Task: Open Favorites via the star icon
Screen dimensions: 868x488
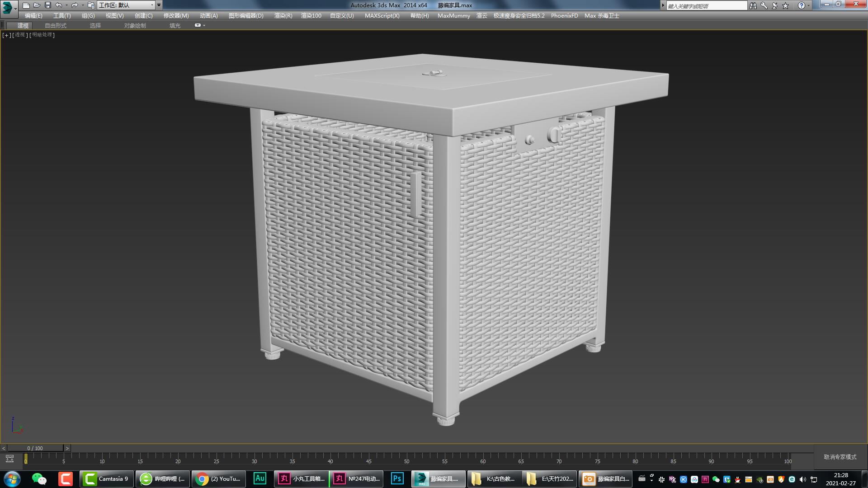Action: (x=786, y=5)
